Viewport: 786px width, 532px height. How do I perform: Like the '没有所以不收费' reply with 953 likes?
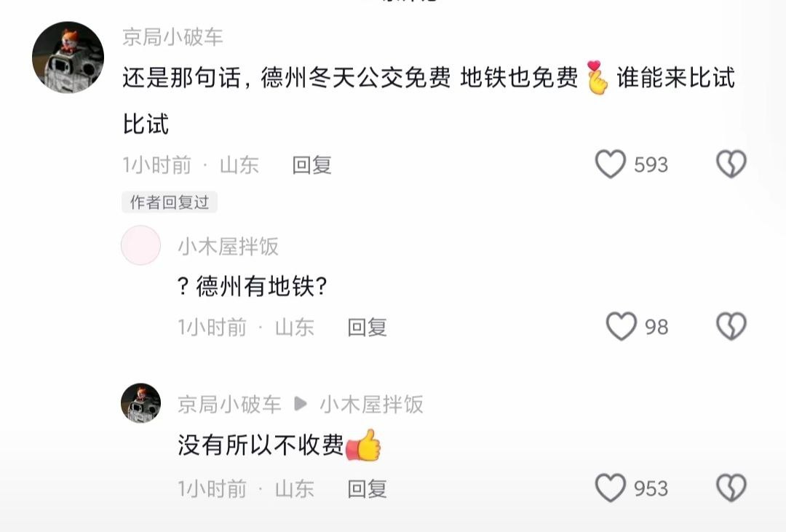pyautogui.click(x=611, y=488)
